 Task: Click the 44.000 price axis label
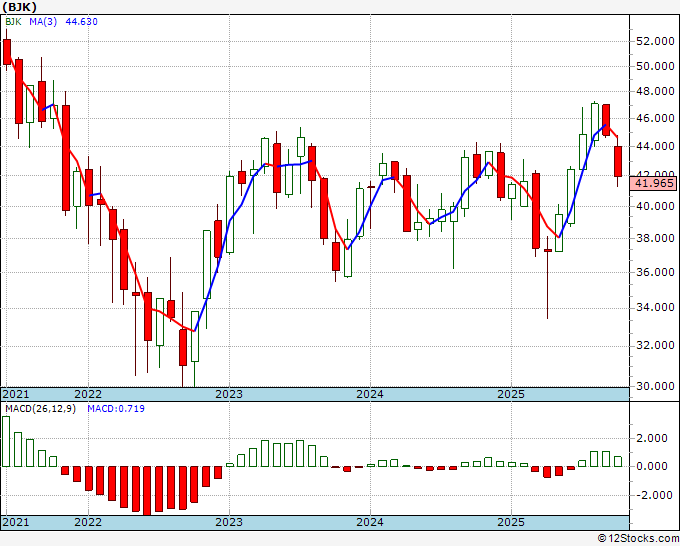click(x=655, y=147)
